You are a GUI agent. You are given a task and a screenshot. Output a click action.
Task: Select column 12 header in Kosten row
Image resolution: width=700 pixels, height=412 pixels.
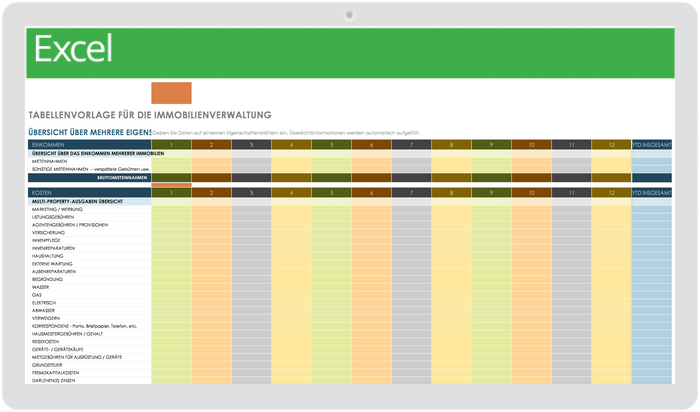(611, 192)
